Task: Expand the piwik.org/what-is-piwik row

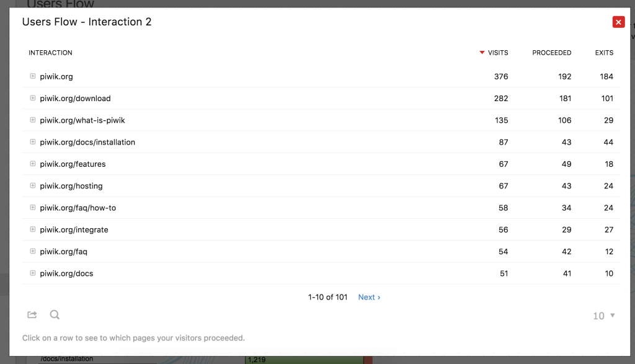Action: coord(33,120)
